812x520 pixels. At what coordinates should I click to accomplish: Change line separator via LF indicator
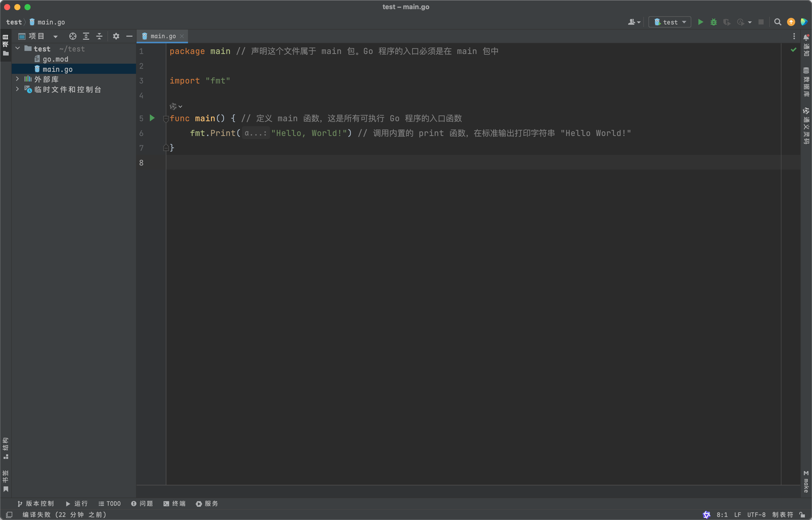737,515
